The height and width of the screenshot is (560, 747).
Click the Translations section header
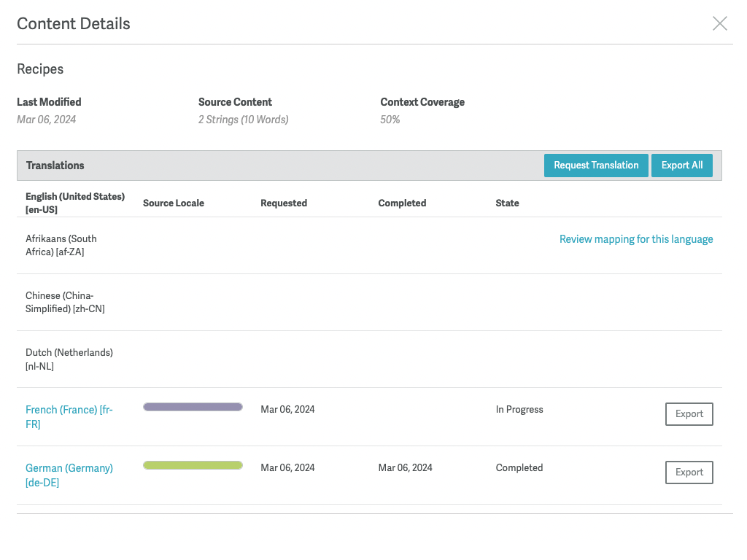55,166
